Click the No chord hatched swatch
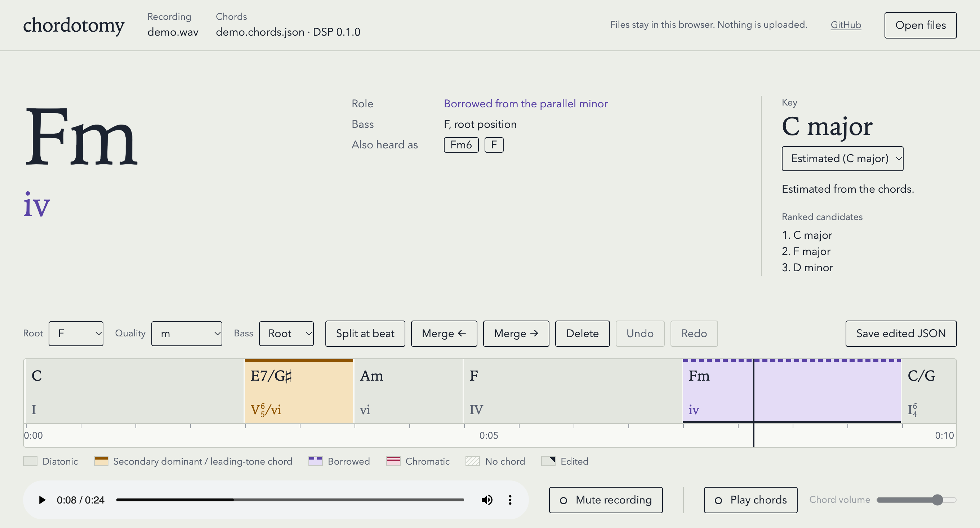The height and width of the screenshot is (528, 980). [x=472, y=461]
